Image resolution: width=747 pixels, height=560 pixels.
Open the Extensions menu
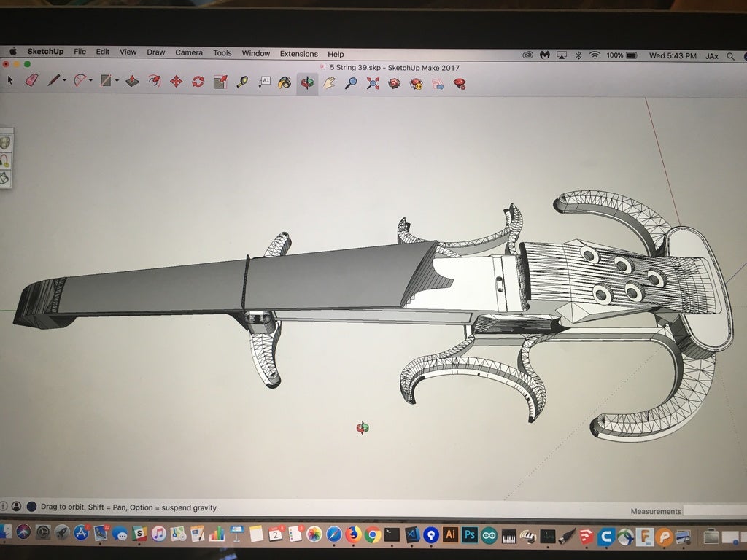[298, 54]
